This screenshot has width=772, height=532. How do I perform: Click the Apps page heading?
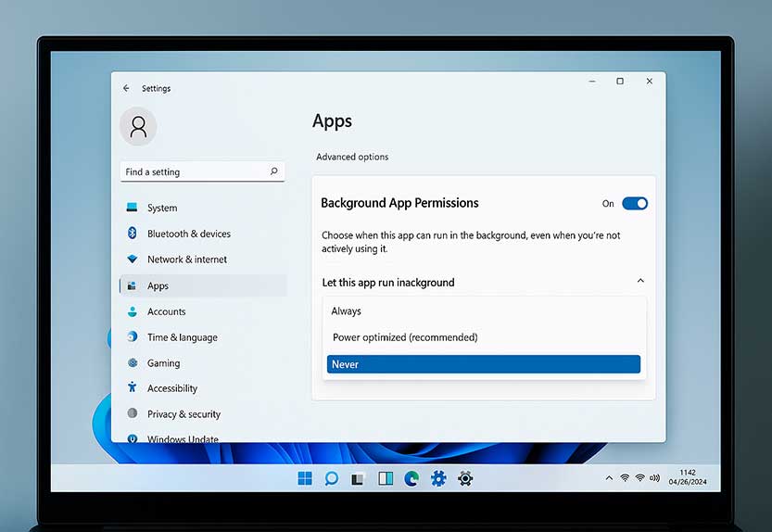pos(333,121)
